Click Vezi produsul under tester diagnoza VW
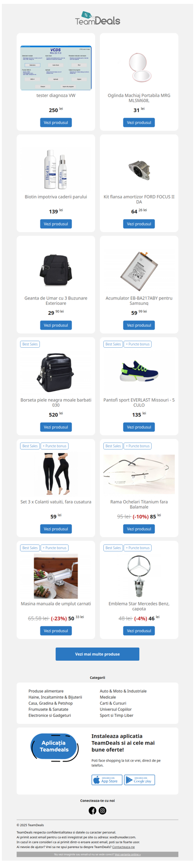The width and height of the screenshot is (195, 868). [x=56, y=123]
